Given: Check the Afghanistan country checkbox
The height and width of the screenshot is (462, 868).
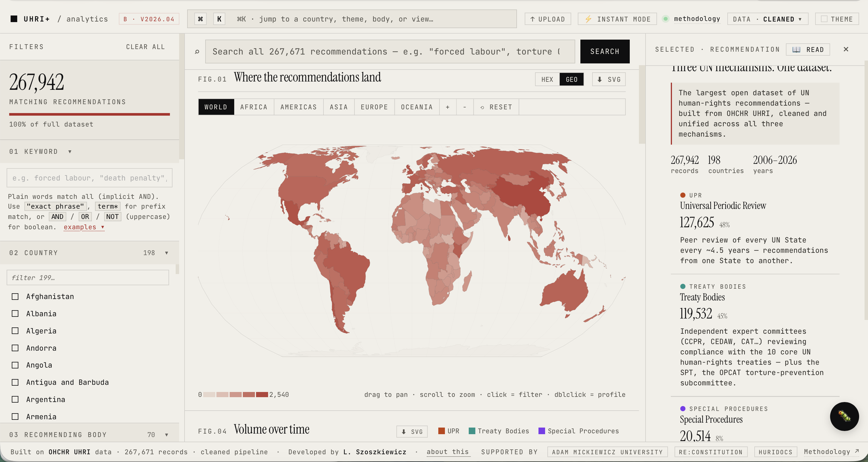Looking at the screenshot, I should pyautogui.click(x=15, y=296).
